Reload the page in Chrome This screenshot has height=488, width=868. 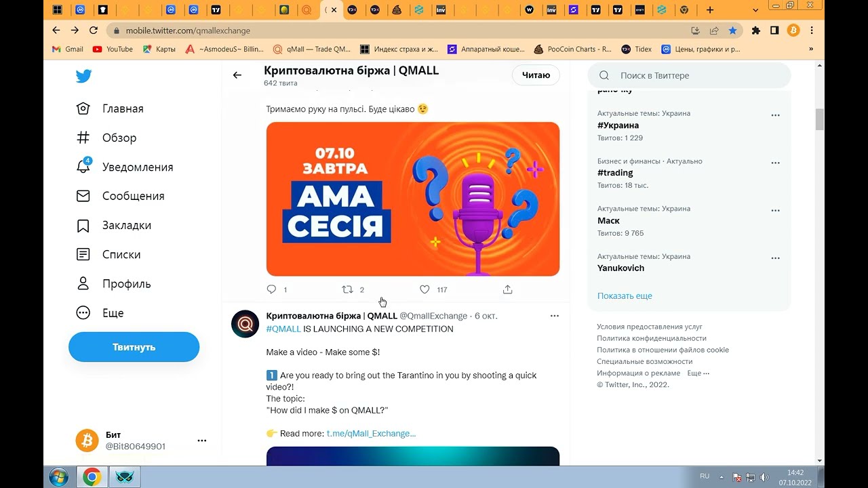click(x=94, y=30)
